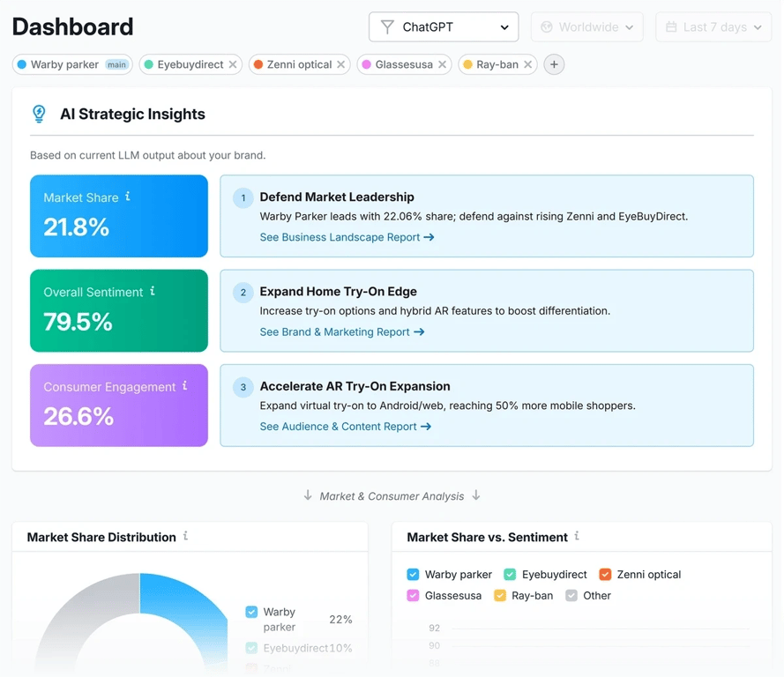Toggle the Zenni optical checkbox

tap(605, 575)
